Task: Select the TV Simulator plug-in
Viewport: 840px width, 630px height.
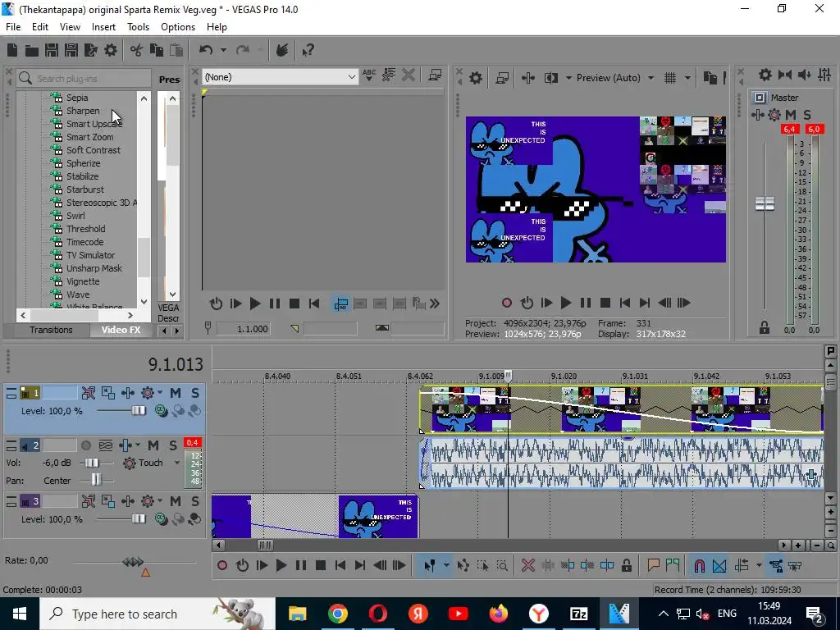Action: 90,255
